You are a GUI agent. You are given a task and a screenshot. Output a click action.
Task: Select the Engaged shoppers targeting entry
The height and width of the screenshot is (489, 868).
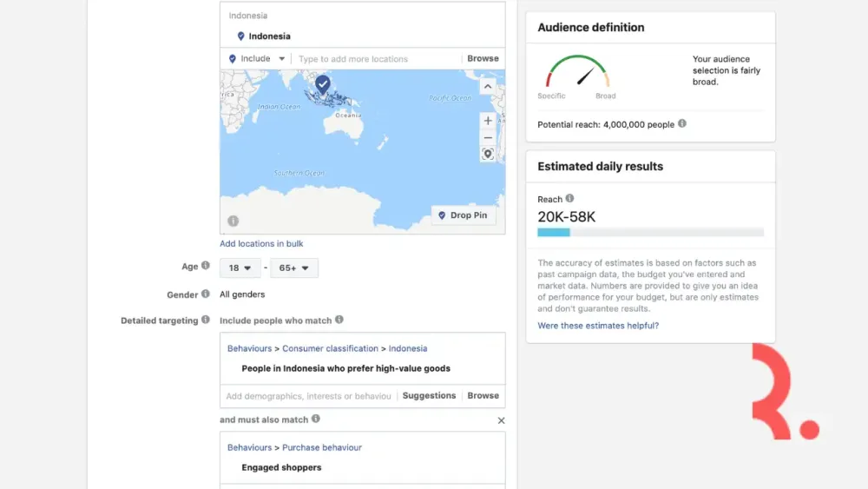[281, 467]
